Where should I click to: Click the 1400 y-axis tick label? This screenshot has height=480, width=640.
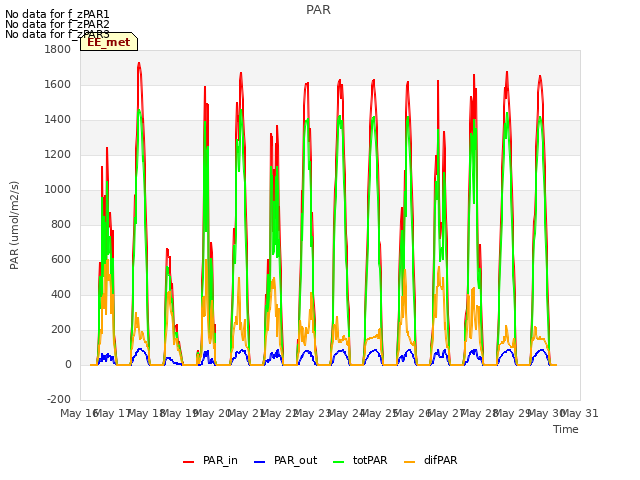coord(58,120)
